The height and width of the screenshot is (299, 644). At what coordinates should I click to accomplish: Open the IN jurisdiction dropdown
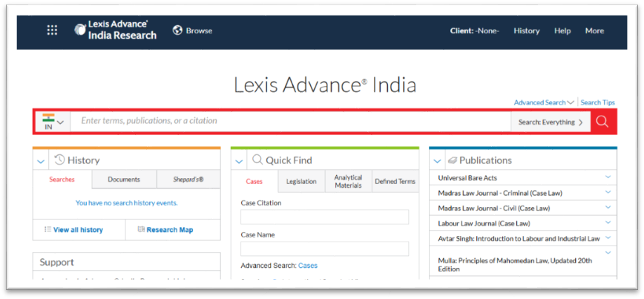[53, 122]
